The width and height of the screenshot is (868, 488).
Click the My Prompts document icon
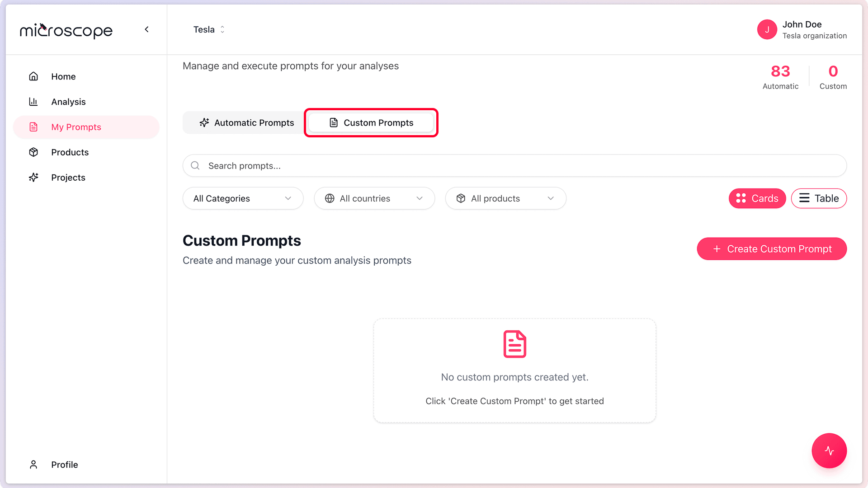(33, 127)
